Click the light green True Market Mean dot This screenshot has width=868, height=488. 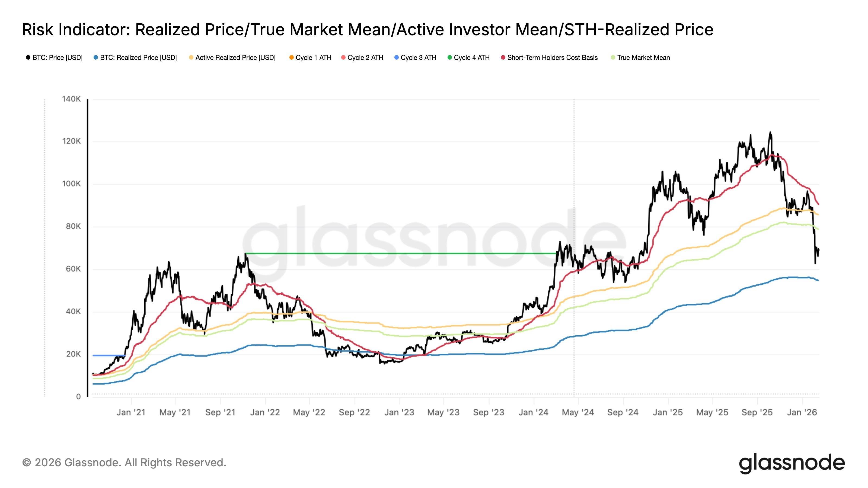613,57
